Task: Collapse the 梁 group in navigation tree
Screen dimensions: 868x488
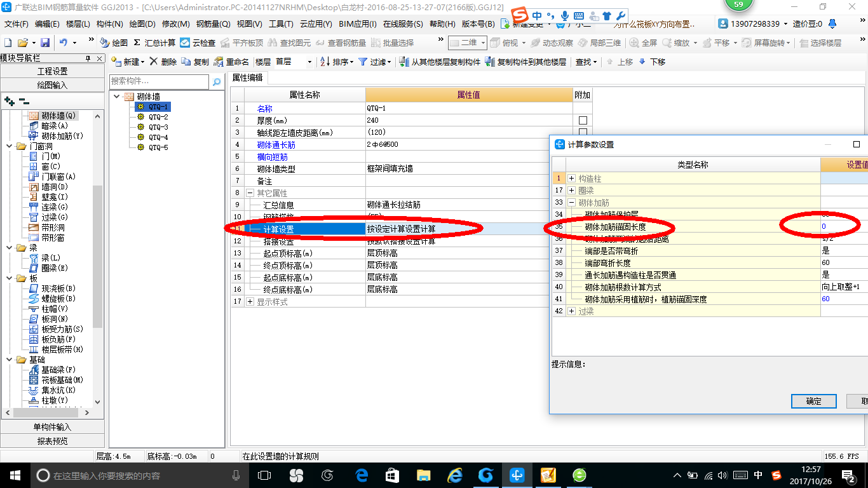Action: coord(10,248)
